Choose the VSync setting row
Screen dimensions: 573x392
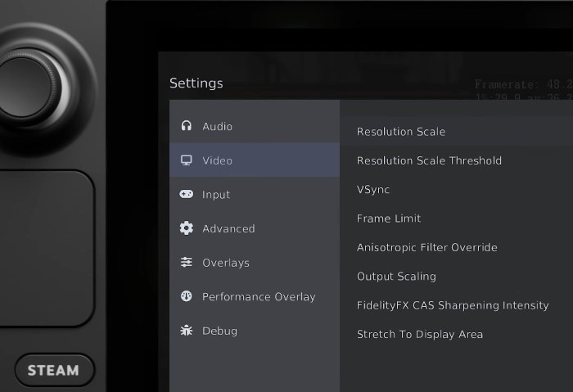373,189
